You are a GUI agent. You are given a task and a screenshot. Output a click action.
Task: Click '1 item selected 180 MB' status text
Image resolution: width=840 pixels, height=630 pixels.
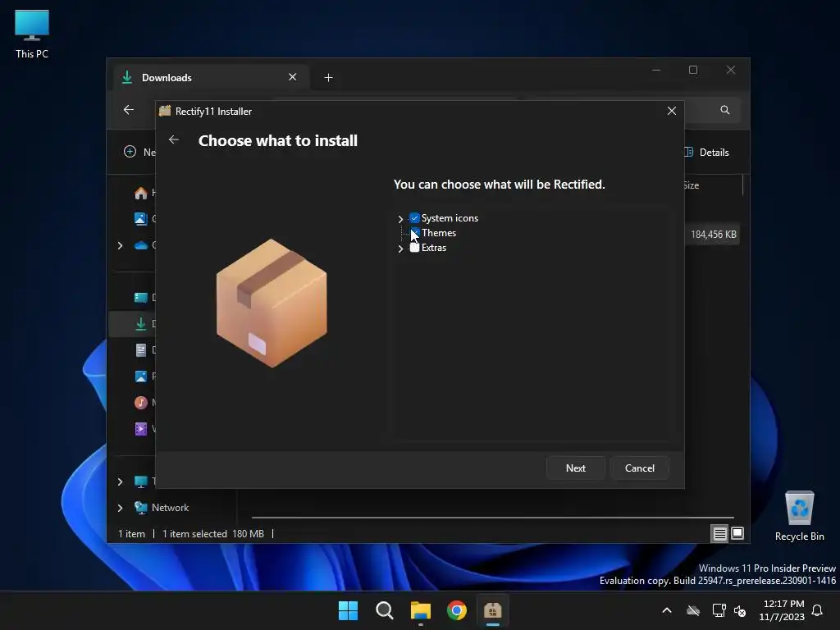click(213, 533)
